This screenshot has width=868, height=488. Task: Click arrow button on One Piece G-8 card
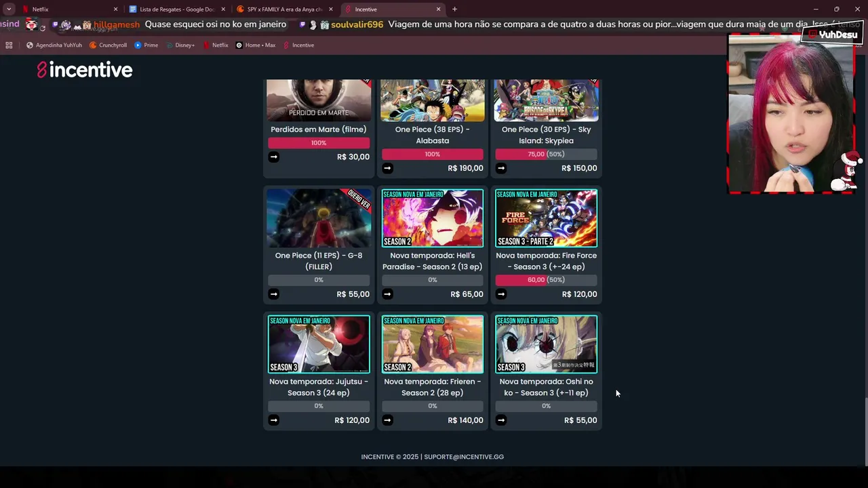coord(273,294)
